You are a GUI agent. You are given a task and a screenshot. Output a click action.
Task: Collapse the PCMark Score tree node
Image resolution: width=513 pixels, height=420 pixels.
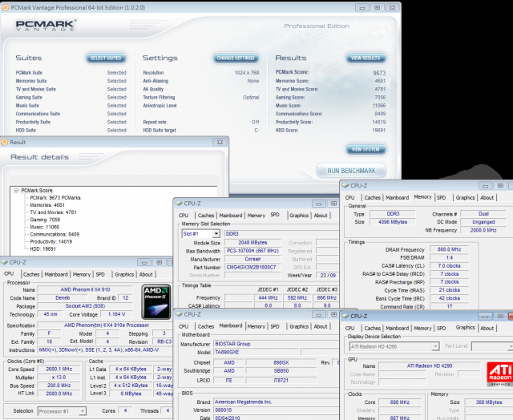pos(16,191)
